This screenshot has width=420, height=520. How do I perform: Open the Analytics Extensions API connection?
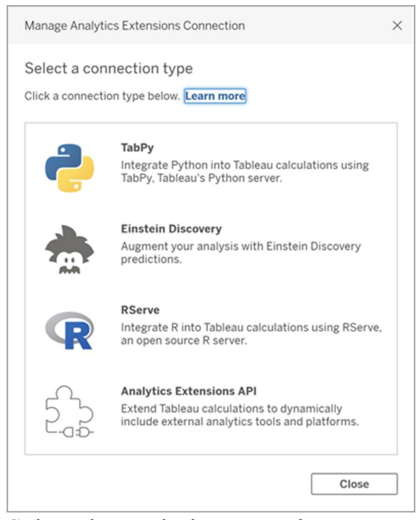pos(210,408)
